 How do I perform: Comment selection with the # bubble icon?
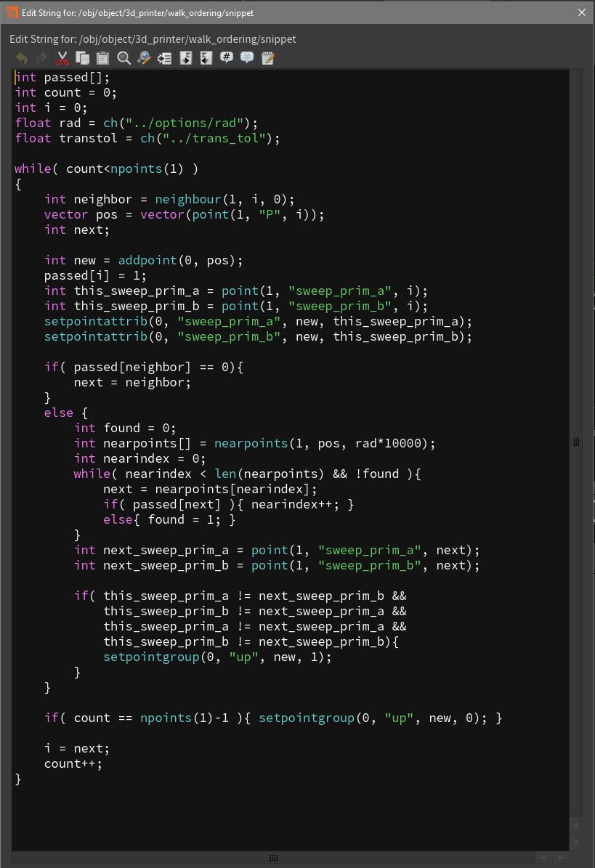click(227, 57)
